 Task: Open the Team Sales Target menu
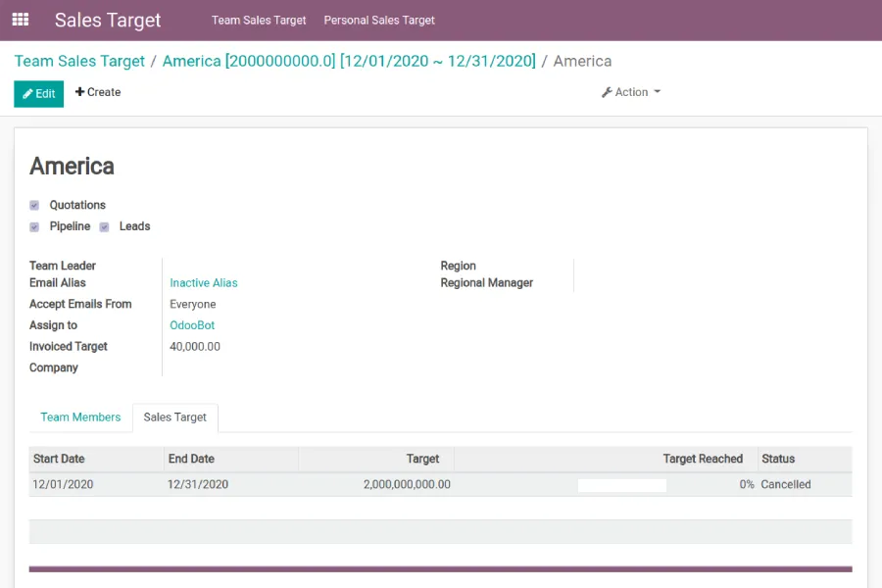click(x=259, y=21)
